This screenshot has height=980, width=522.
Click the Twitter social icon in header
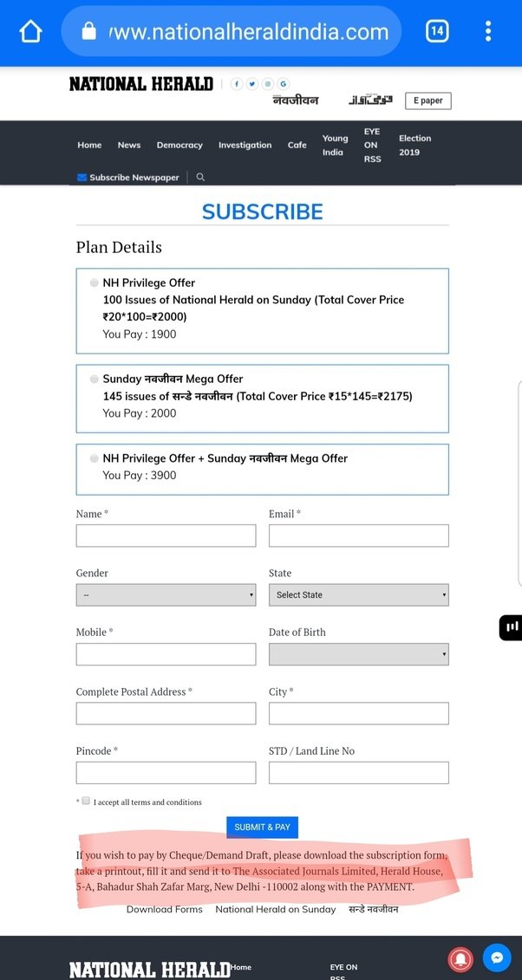click(x=252, y=84)
